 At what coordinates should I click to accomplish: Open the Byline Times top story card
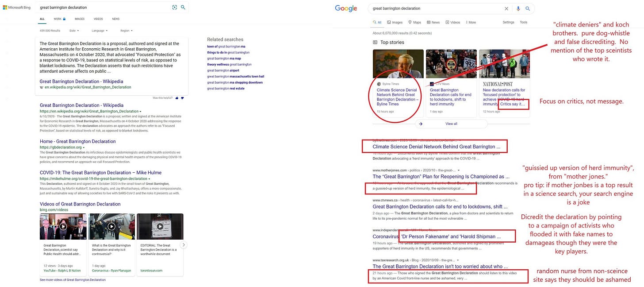pyautogui.click(x=398, y=82)
